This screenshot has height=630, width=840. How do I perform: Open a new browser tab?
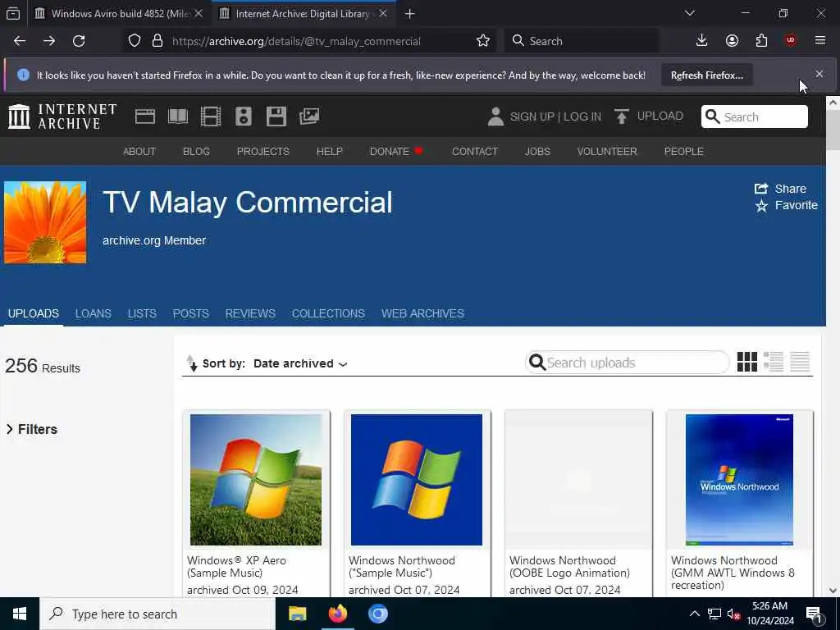tap(410, 13)
